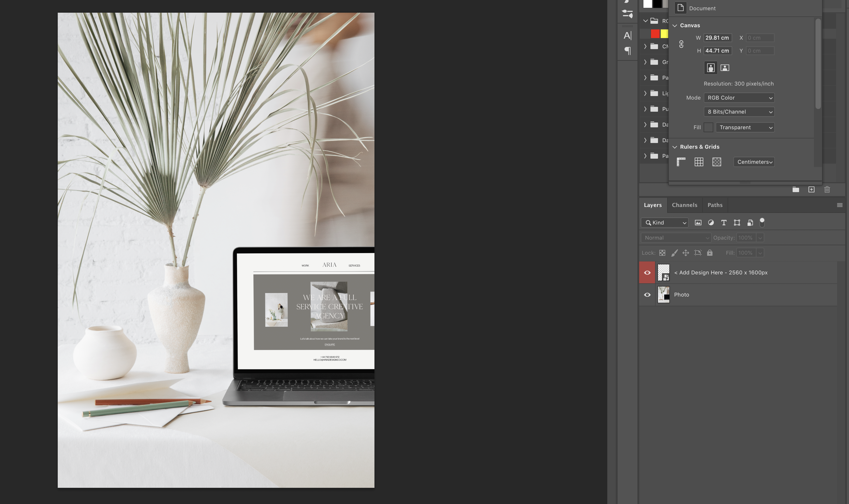Filter for adjustment layers icon

pos(711,223)
